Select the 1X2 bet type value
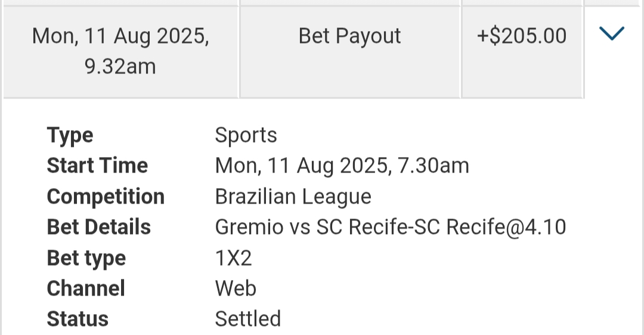 (x=233, y=258)
